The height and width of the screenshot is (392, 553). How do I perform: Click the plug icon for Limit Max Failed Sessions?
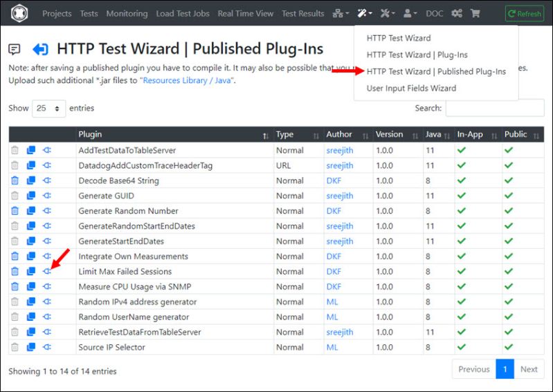click(47, 272)
